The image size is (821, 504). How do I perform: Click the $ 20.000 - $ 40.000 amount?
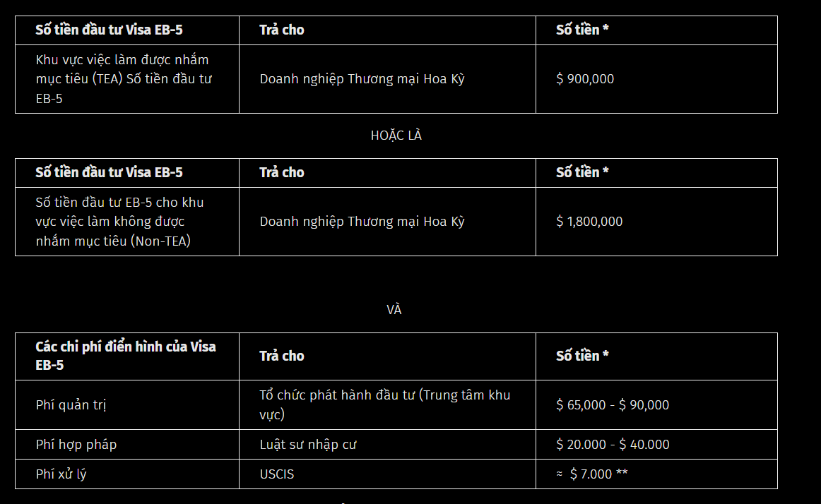[x=613, y=445]
